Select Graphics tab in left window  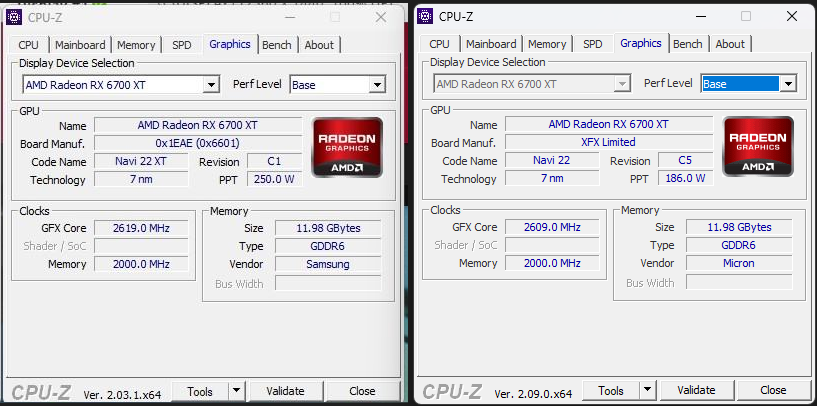230,44
